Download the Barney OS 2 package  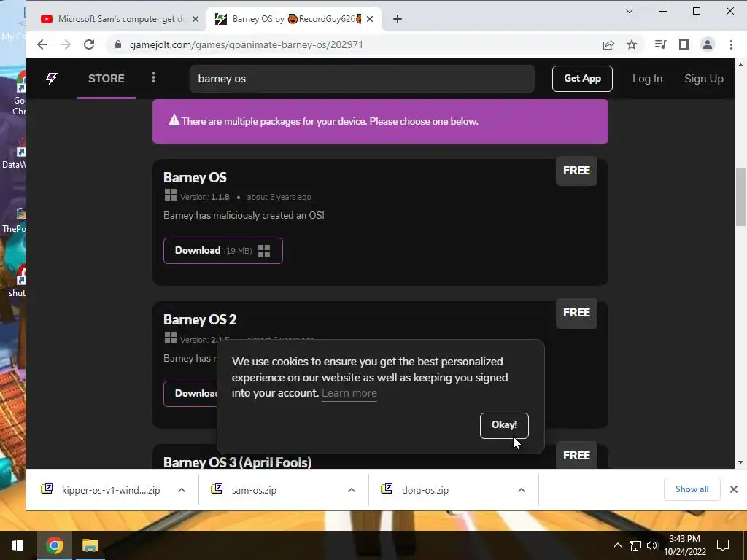[190, 393]
